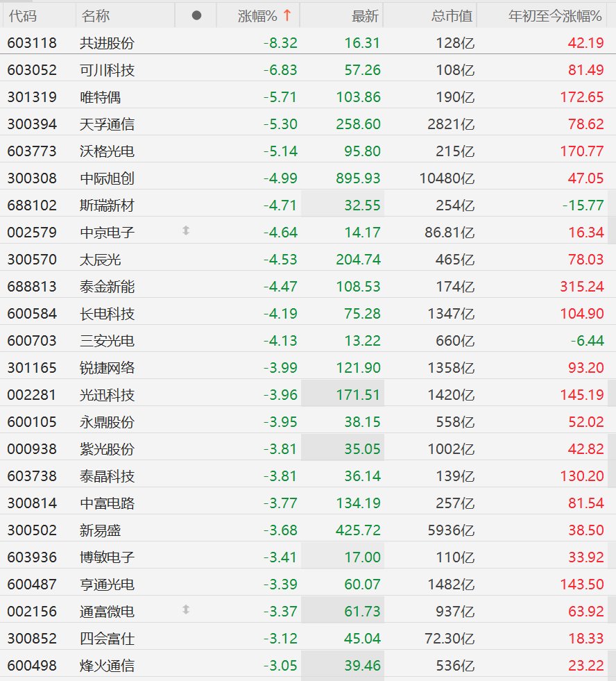This screenshot has width=616, height=681.
Task: Click highlighted price 39.46
Action: pos(363,665)
